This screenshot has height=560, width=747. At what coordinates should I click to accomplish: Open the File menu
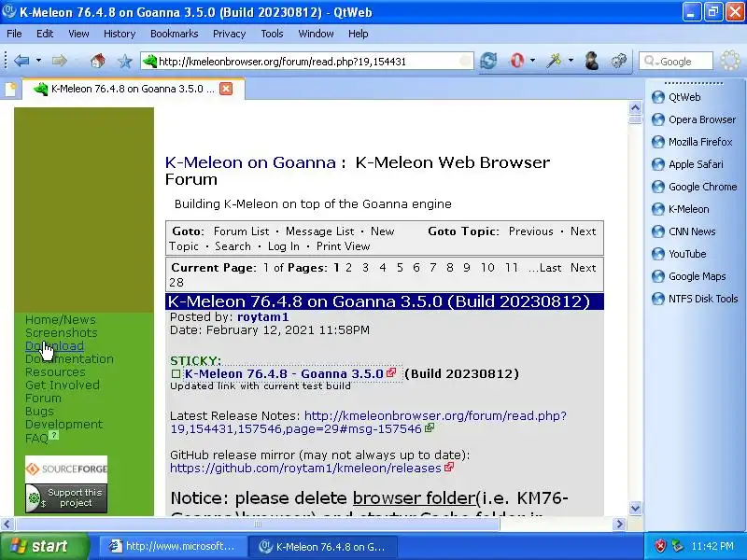click(x=14, y=34)
